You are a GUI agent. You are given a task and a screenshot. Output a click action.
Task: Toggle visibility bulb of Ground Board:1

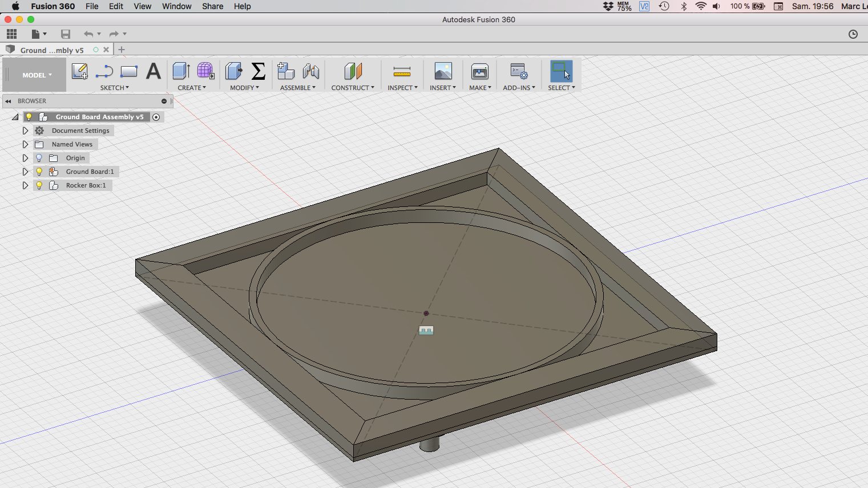point(39,172)
